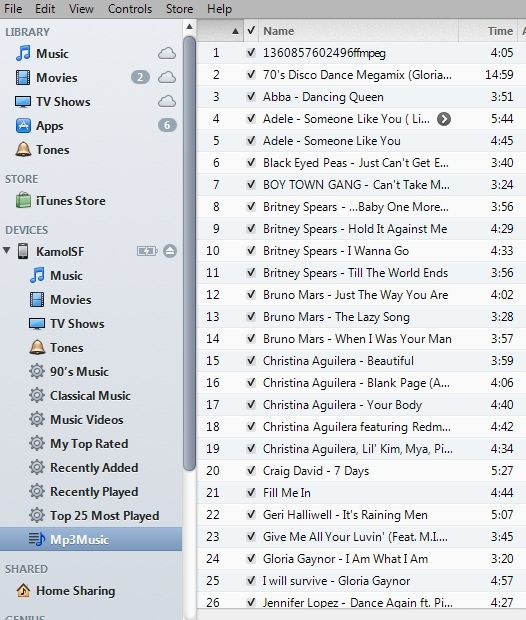Open the device's Movies filmstrip icon

pos(37,299)
